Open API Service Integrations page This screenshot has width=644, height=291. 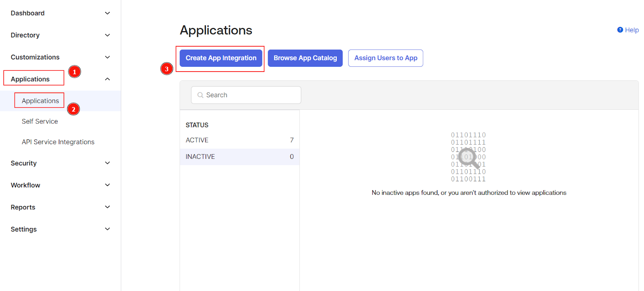58,142
